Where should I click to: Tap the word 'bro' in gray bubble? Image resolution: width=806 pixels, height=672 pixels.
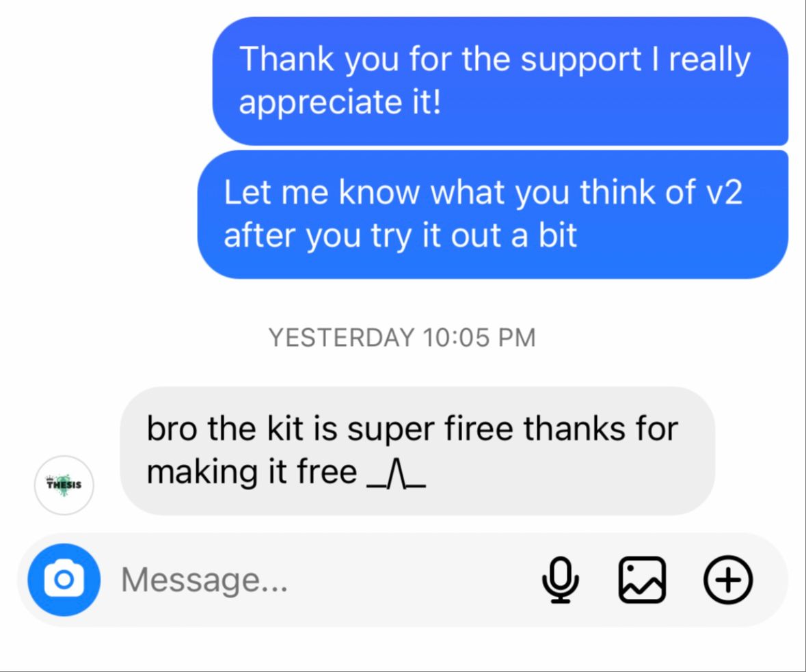click(172, 428)
